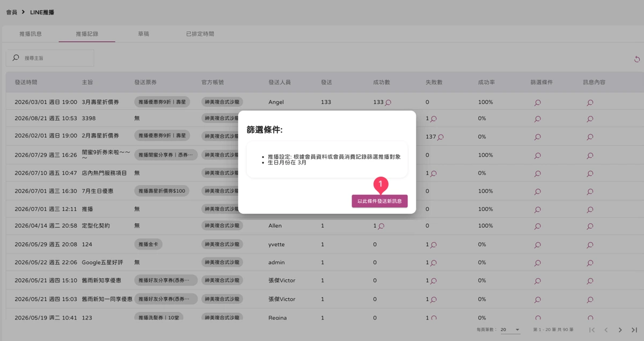View message content for 舊雨新知享優惠 row
The width and height of the screenshot is (644, 341).
tap(590, 281)
